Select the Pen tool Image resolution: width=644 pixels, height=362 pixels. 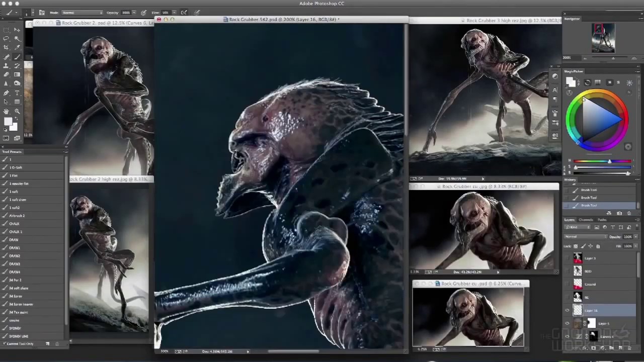click(x=6, y=93)
